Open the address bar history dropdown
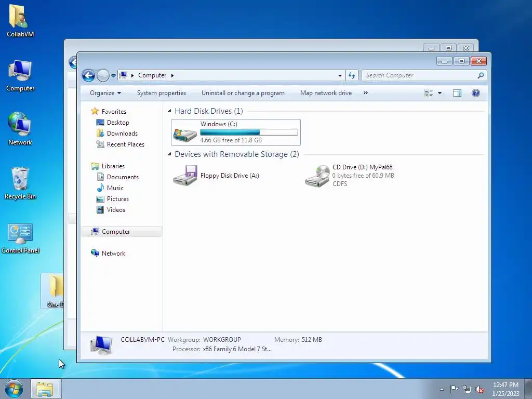Screen dimensions: 532x399 click(340, 75)
